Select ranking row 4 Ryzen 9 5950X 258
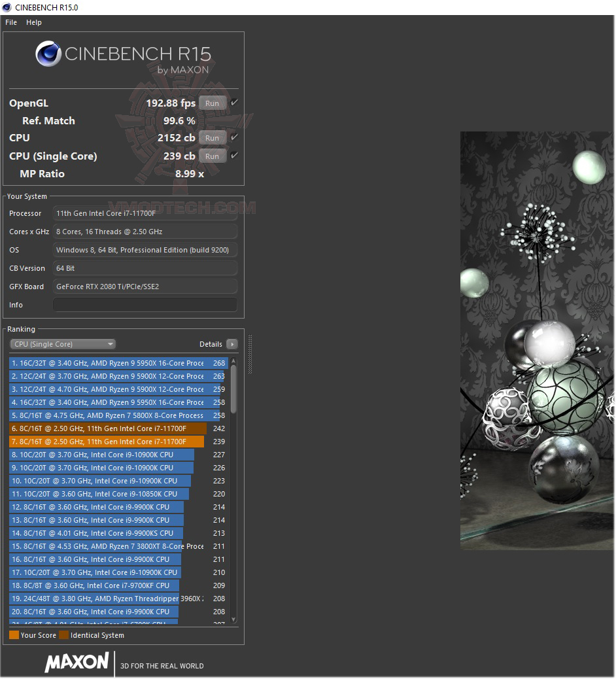This screenshot has width=616, height=679. pos(118,402)
